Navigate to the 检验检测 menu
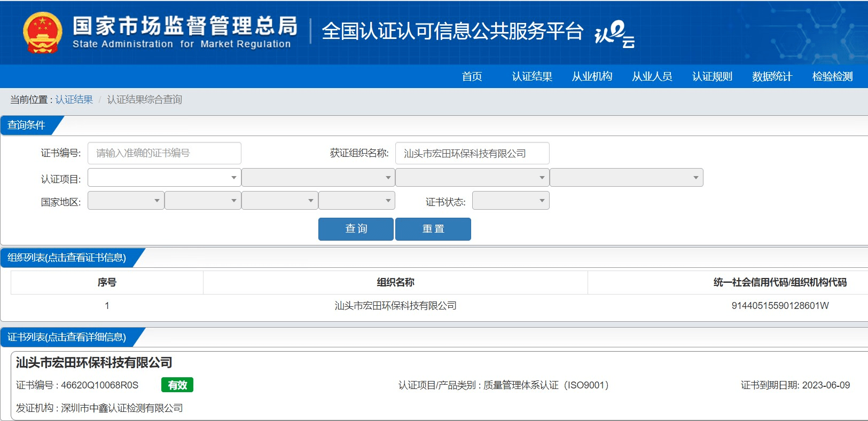Viewport: 868px width, 421px height. [832, 76]
